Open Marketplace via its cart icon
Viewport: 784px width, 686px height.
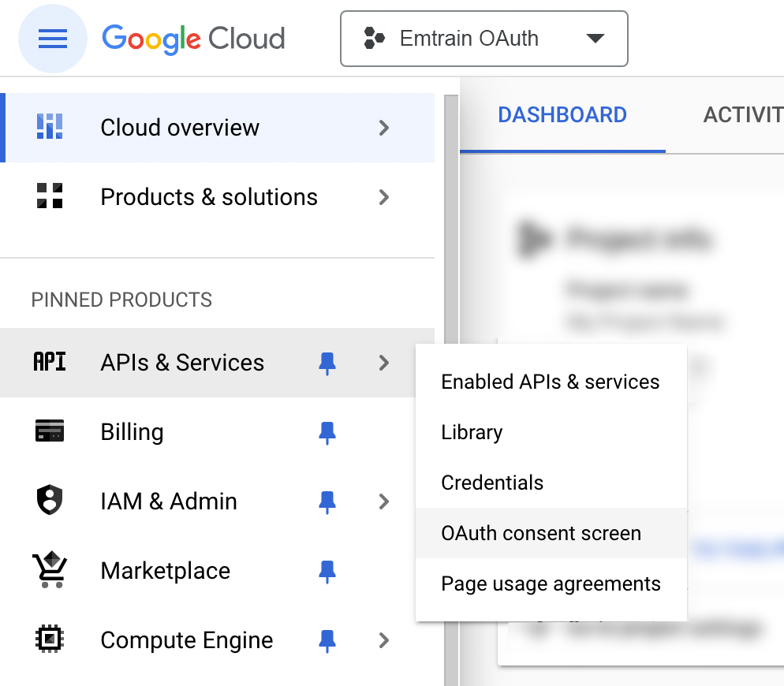tap(50, 571)
